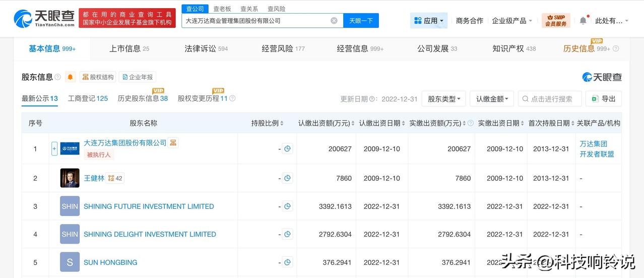Viewport: 644px width, 278px height.
Task: Open the SUN HONGBING link
Action: pyautogui.click(x=110, y=262)
